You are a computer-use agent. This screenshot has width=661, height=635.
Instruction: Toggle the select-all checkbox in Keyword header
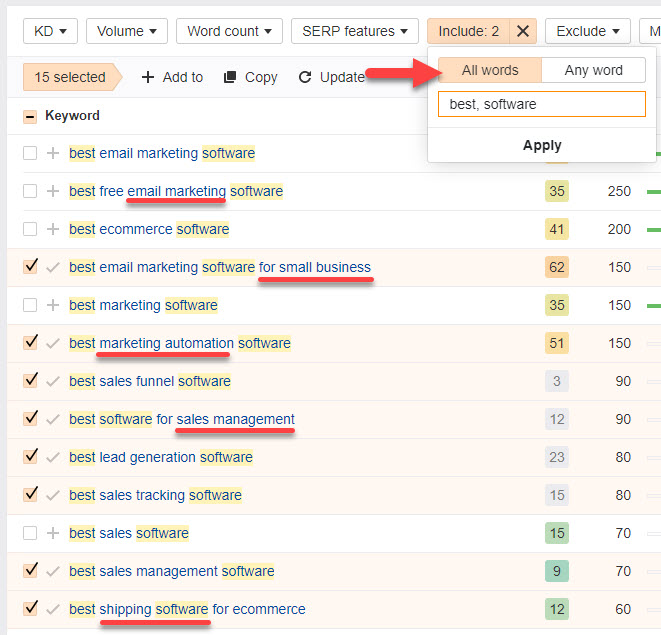[30, 116]
